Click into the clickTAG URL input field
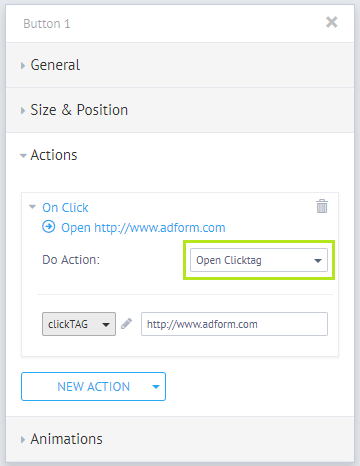 (x=234, y=324)
